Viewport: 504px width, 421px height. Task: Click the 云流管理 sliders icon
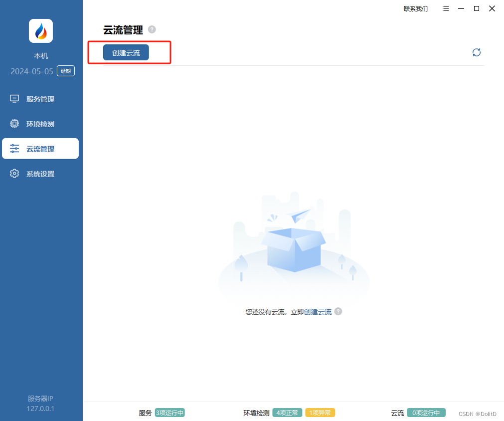[14, 149]
